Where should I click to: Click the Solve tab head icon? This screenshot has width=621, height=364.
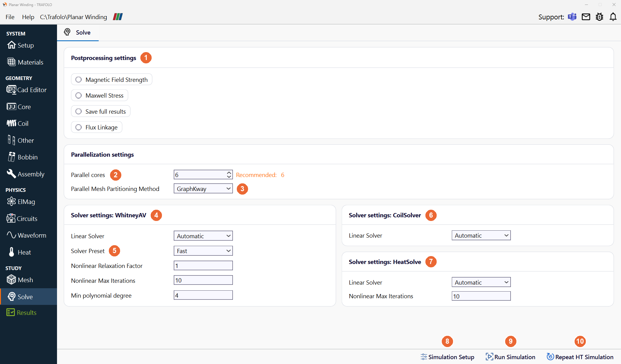click(67, 32)
